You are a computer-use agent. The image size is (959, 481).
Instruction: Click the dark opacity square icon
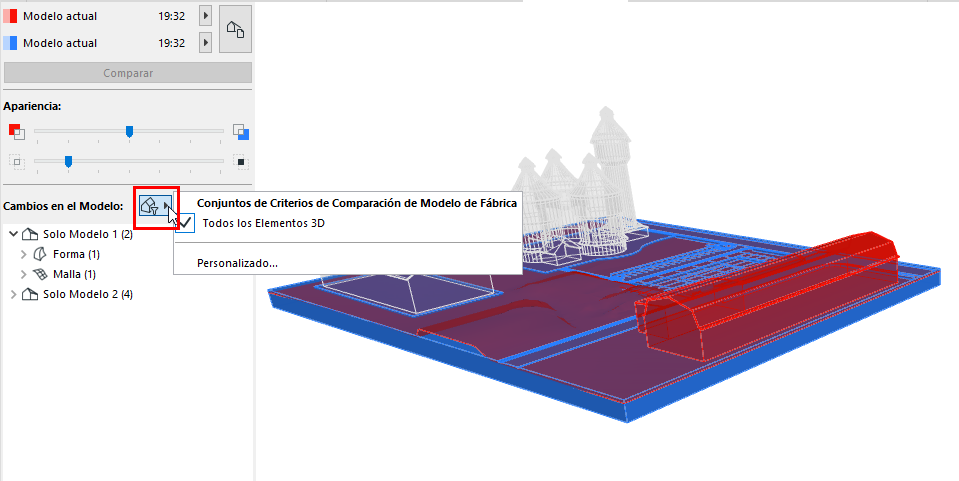(241, 162)
